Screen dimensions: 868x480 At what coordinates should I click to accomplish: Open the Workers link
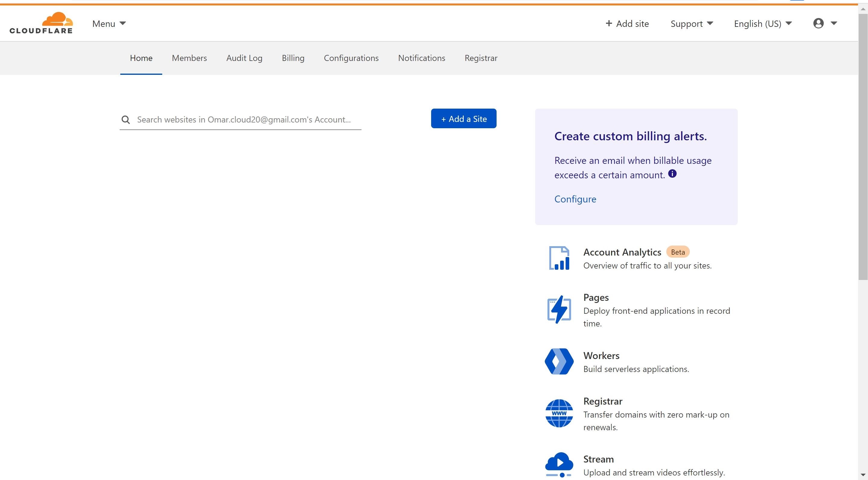click(601, 356)
